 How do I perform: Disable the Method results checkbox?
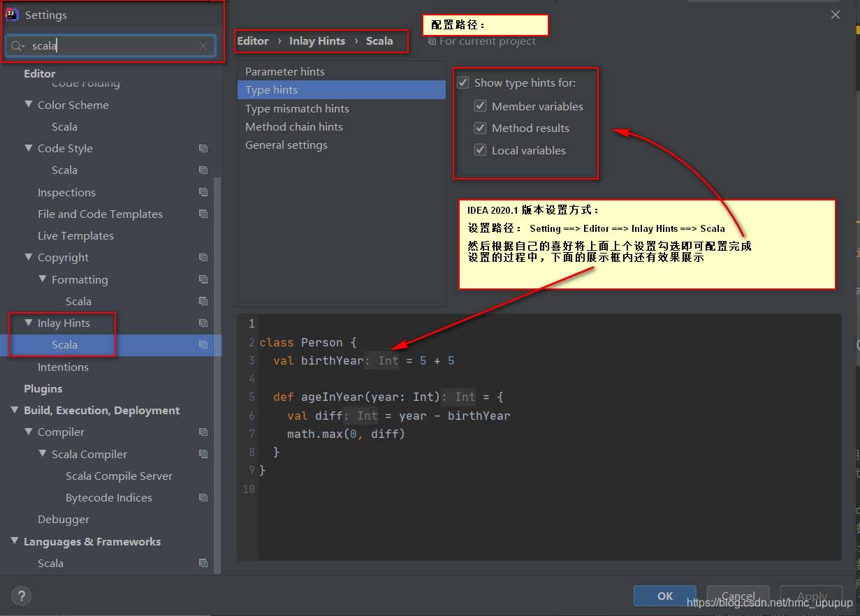point(480,128)
